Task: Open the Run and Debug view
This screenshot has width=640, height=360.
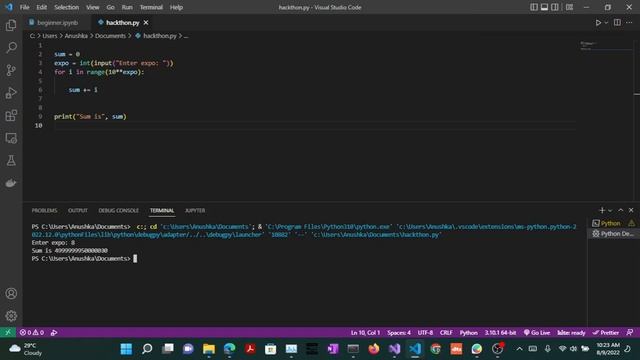Action: pos(11,93)
